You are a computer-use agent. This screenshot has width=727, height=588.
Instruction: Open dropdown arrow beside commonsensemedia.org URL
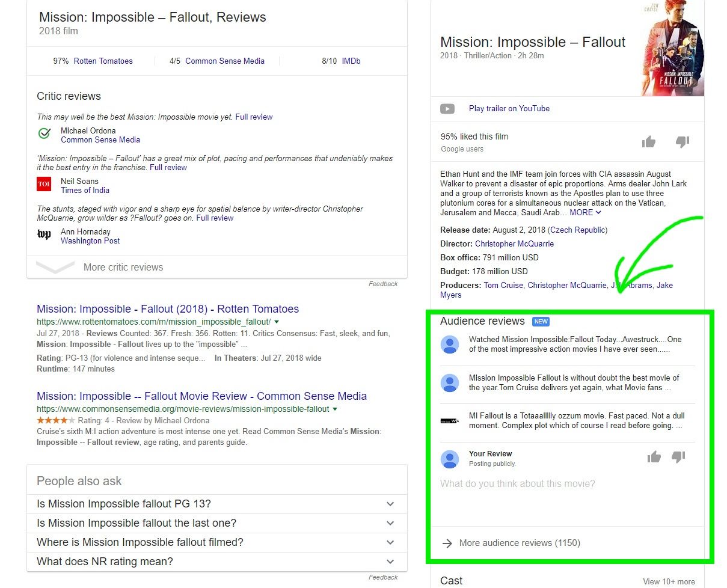point(335,409)
